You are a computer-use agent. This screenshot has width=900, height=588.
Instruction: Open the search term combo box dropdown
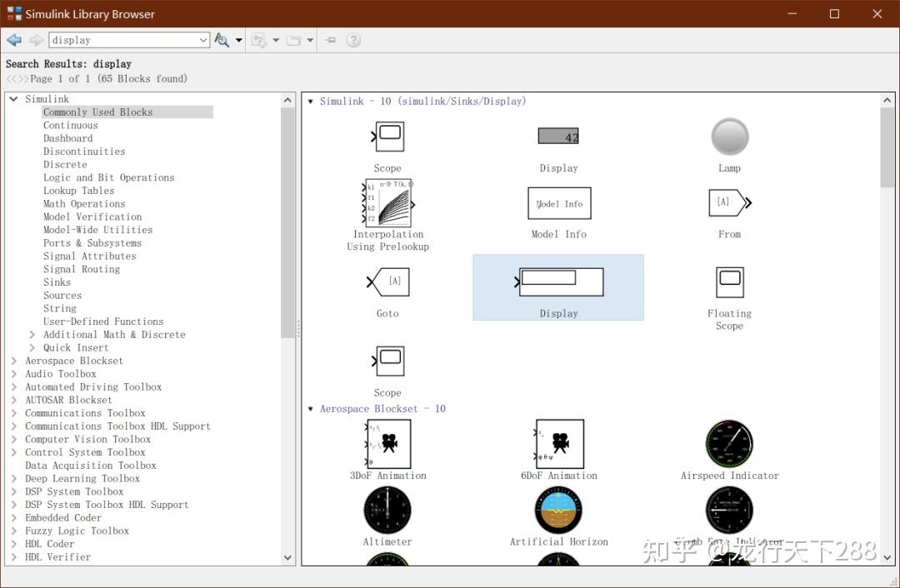pos(203,40)
